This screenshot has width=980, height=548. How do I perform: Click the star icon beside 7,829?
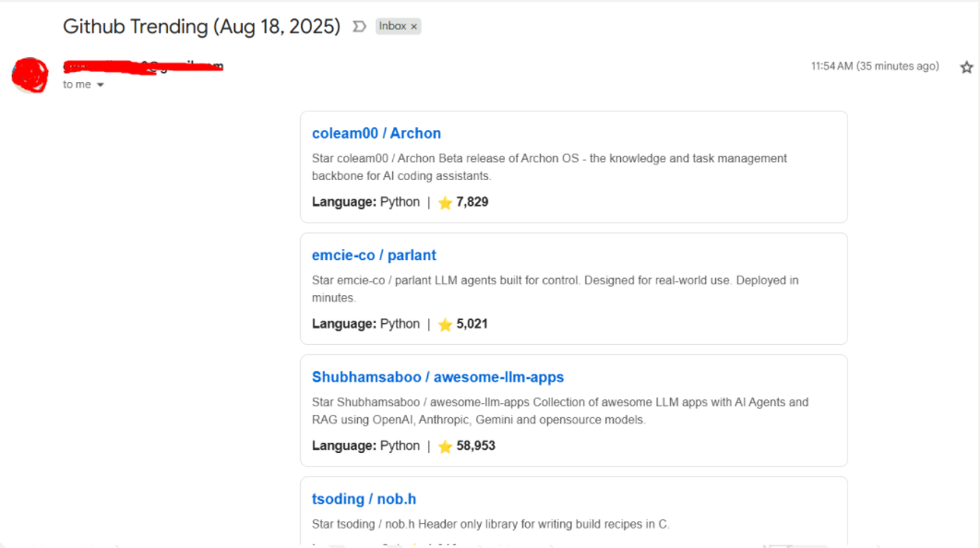445,201
